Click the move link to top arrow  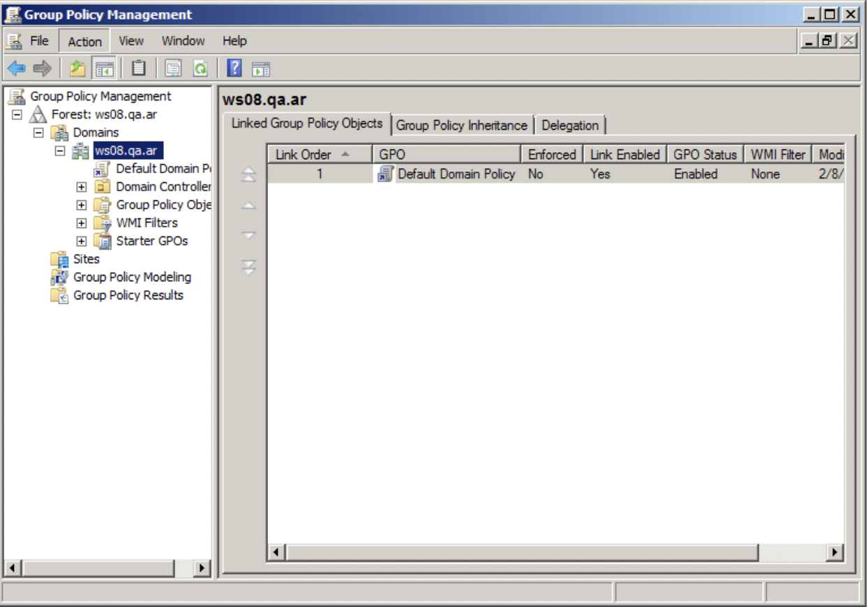point(249,175)
